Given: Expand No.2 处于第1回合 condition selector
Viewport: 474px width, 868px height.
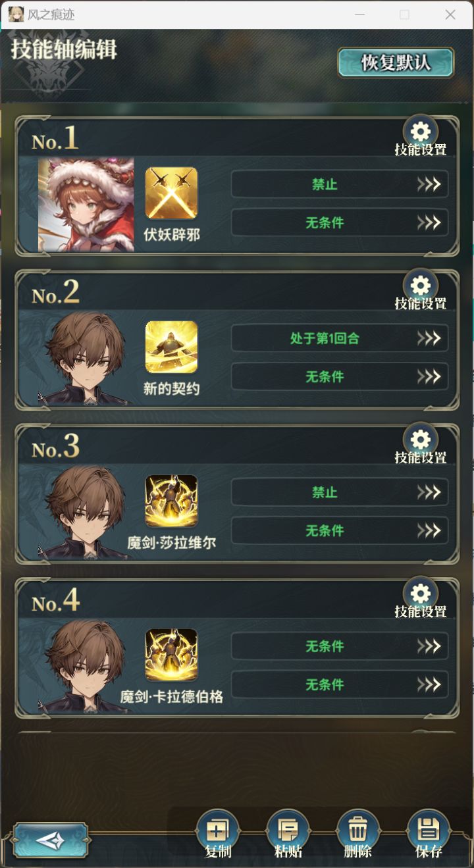Looking at the screenshot, I should pyautogui.click(x=340, y=338).
